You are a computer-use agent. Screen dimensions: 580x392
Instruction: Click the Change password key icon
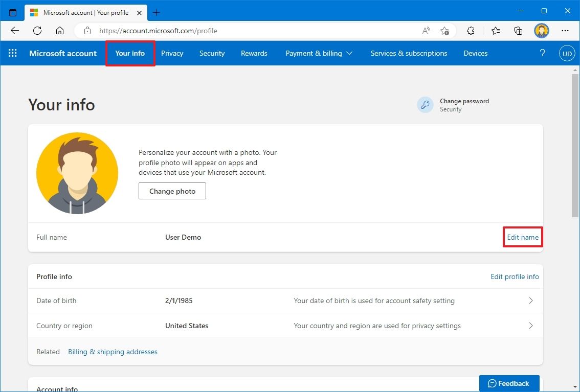click(425, 104)
